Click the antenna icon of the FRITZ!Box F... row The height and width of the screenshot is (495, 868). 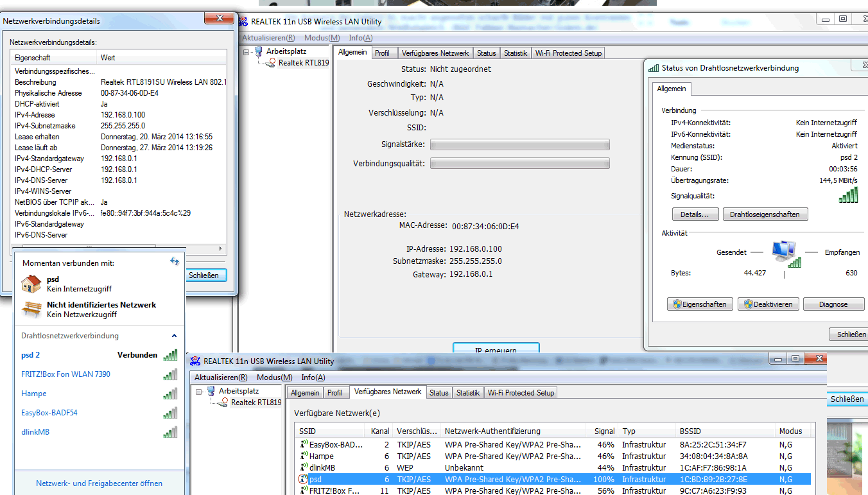(x=304, y=491)
